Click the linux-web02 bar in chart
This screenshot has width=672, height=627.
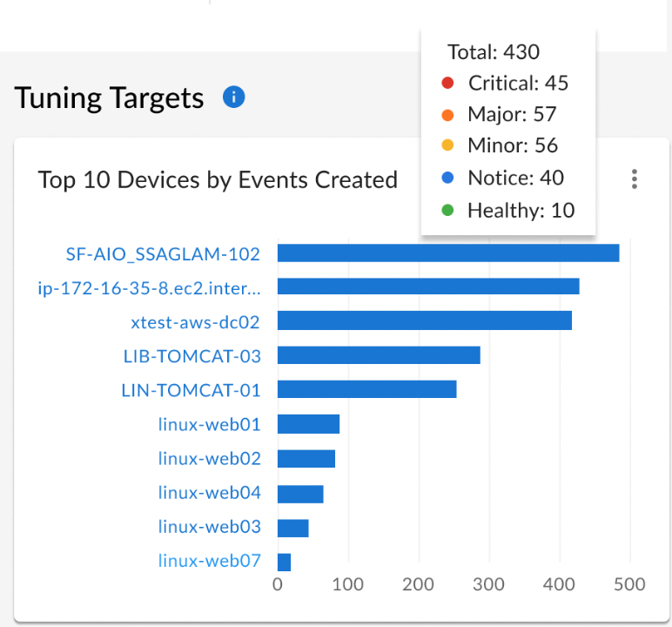tap(306, 458)
